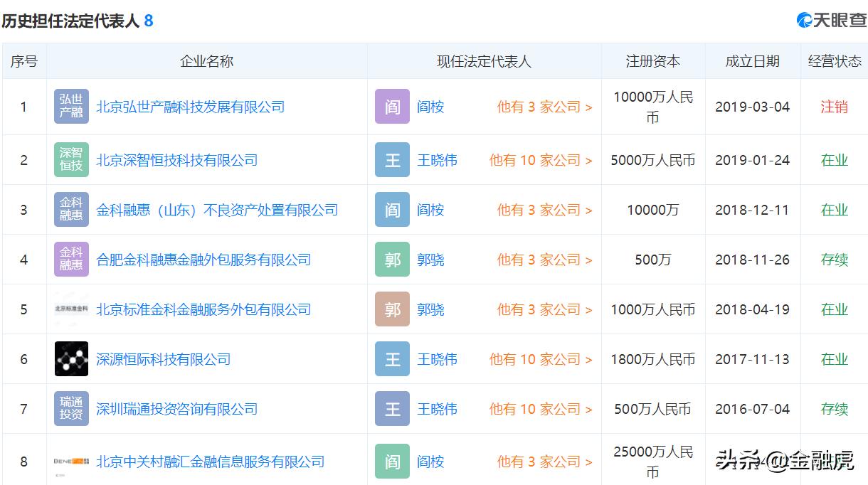Click the 在业 status label in row 2
Viewport: 868px width, 485px height.
835,159
